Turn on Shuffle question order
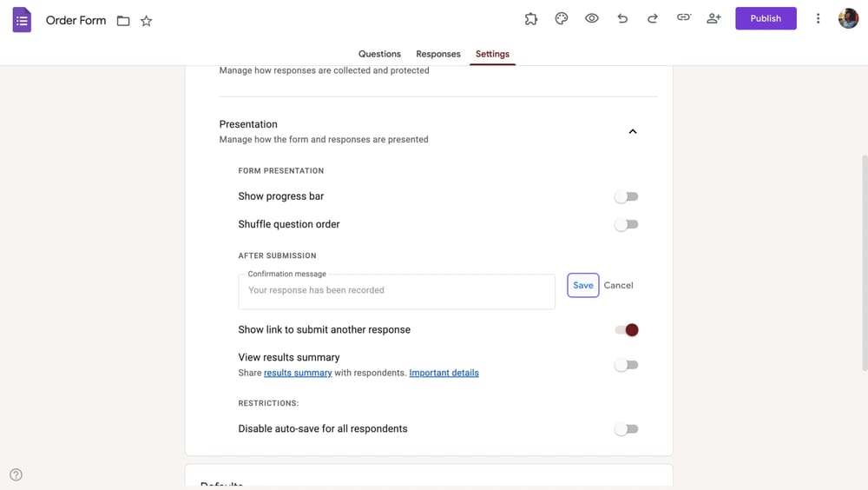Image resolution: width=868 pixels, height=490 pixels. pos(626,225)
